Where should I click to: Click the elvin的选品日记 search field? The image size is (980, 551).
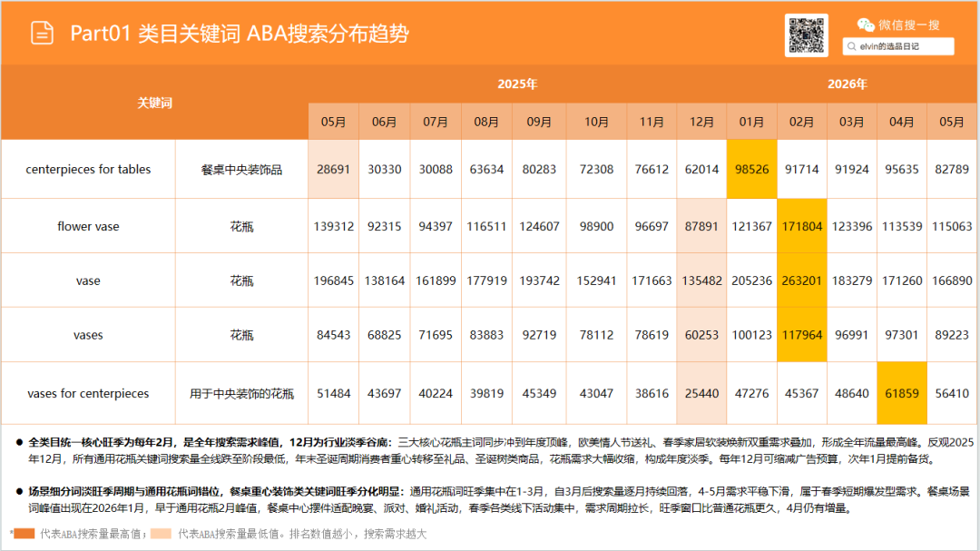(898, 46)
